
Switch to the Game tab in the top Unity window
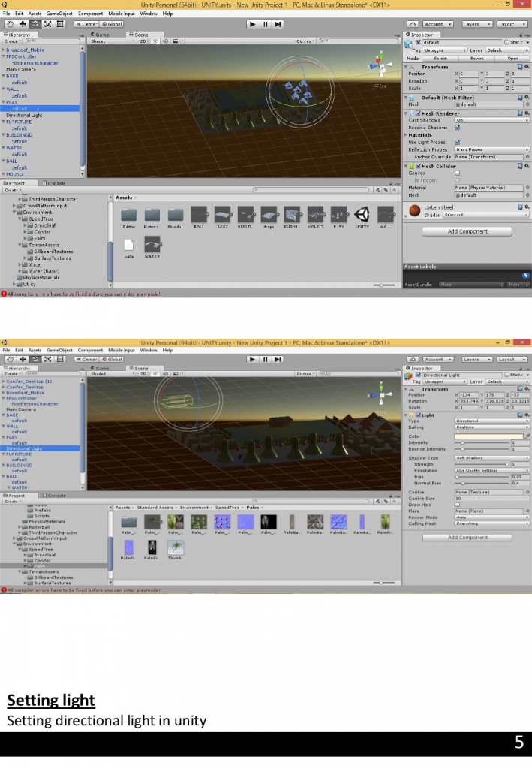pyautogui.click(x=101, y=35)
